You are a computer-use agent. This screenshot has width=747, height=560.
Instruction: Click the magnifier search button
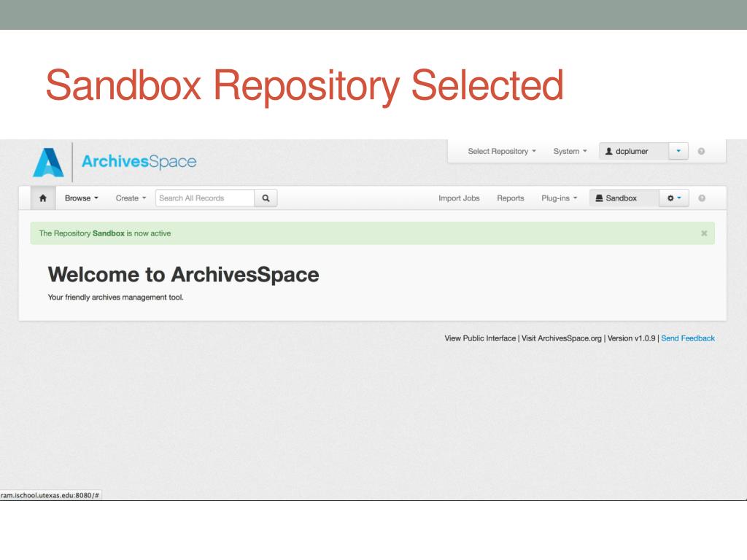pyautogui.click(x=266, y=198)
